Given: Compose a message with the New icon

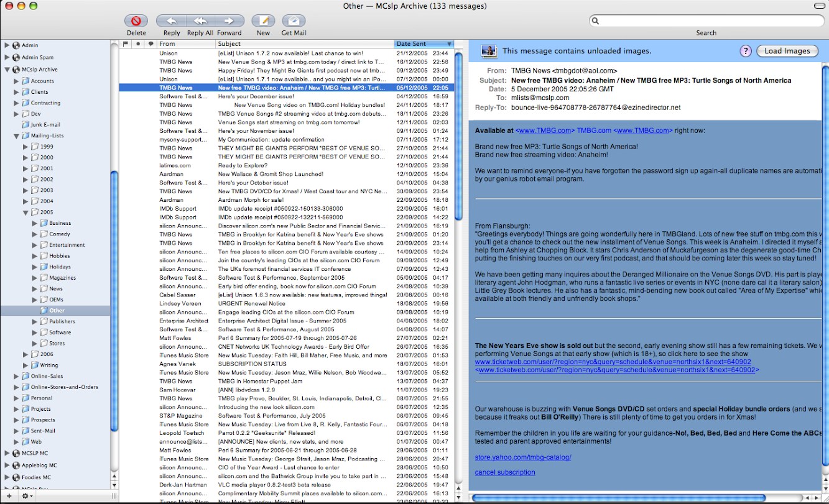Looking at the screenshot, I should click(263, 21).
